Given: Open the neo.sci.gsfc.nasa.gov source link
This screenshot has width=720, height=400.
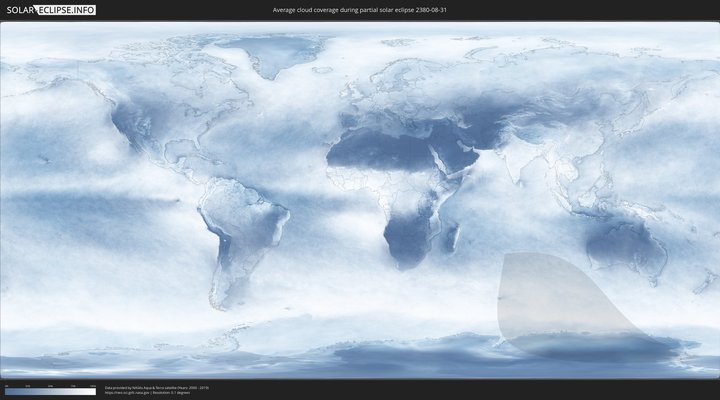Looking at the screenshot, I should point(127,393).
